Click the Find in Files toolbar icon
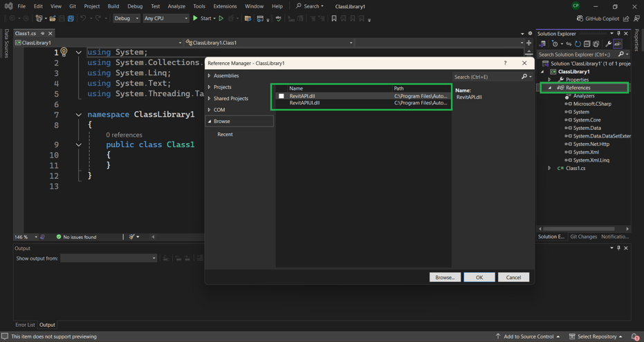This screenshot has width=644, height=342. pos(248,19)
